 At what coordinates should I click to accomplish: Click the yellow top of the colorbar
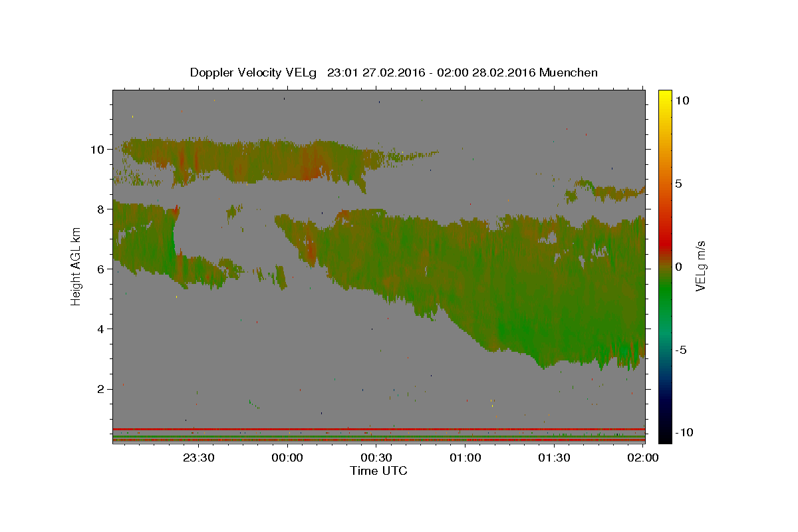(x=665, y=96)
